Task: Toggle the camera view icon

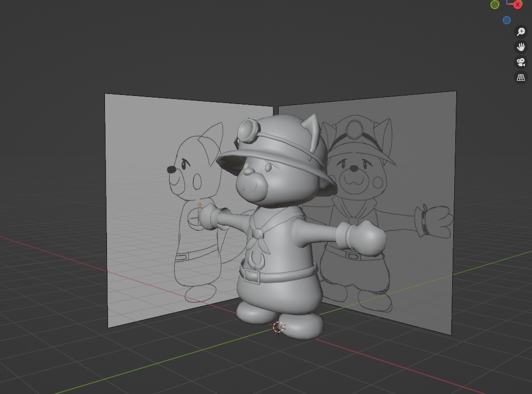Action: (x=521, y=62)
